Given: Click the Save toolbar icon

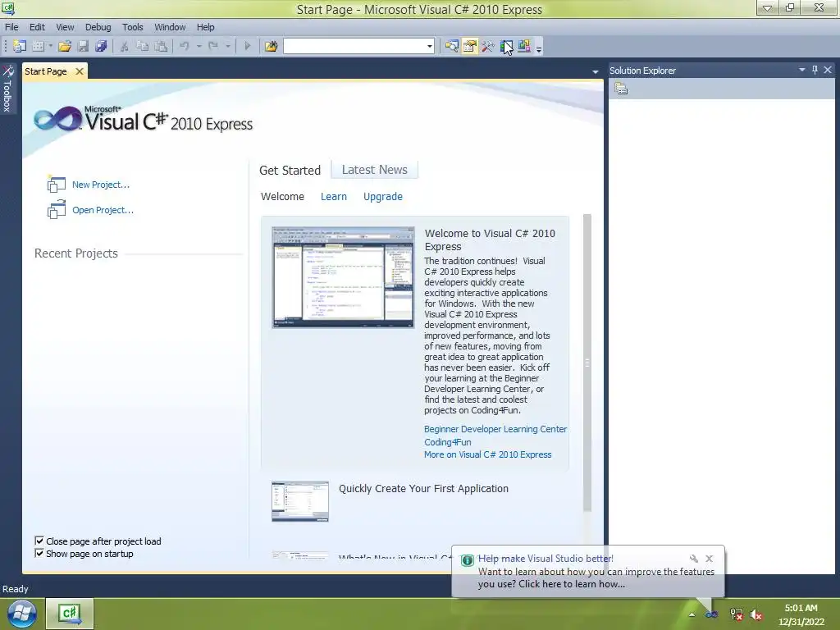Looking at the screenshot, I should [x=83, y=46].
